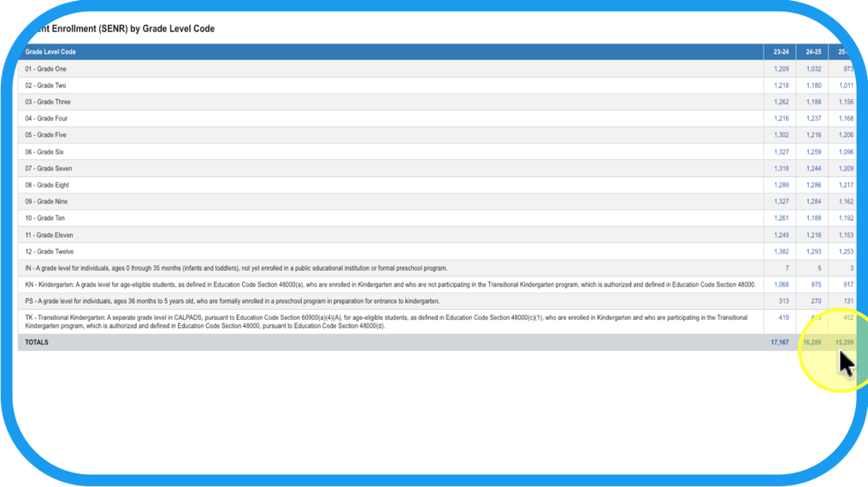Viewport: 868px width, 487px height.
Task: Select Grade Four 24-25 value 1,237
Action: (x=813, y=119)
